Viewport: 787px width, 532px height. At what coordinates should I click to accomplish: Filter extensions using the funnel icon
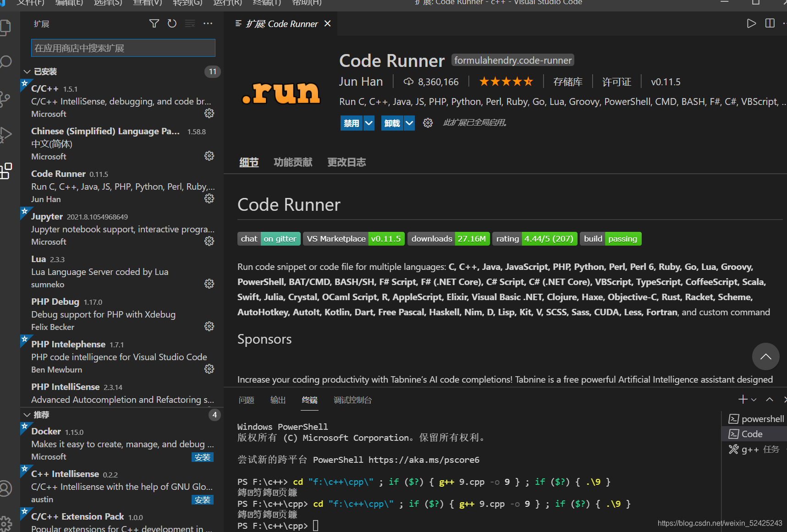(x=154, y=23)
